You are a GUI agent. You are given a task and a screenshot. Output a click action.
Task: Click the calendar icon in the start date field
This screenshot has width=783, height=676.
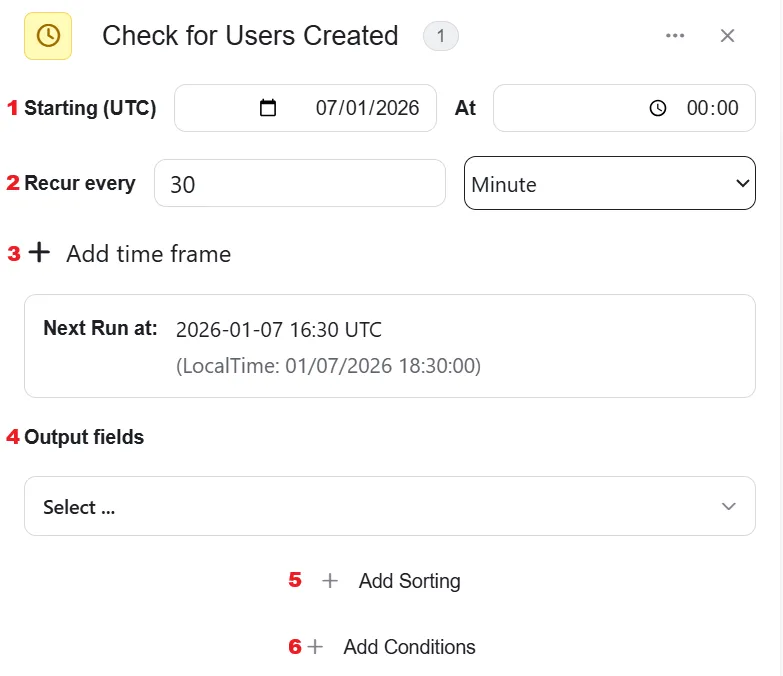(x=268, y=108)
